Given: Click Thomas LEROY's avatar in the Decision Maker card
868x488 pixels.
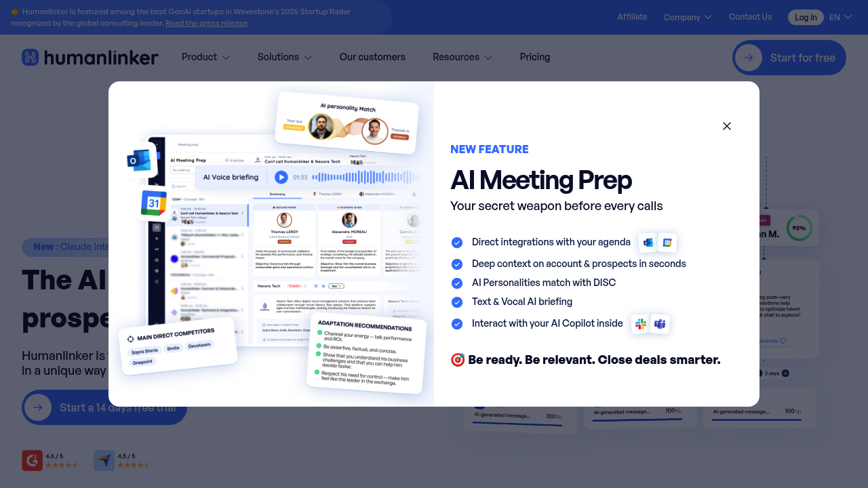Looking at the screenshot, I should pyautogui.click(x=285, y=220).
